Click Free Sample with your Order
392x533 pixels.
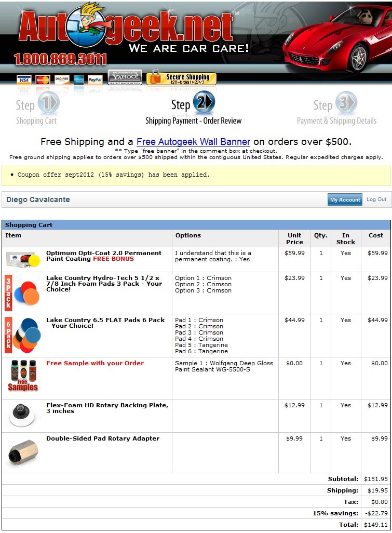coord(95,363)
